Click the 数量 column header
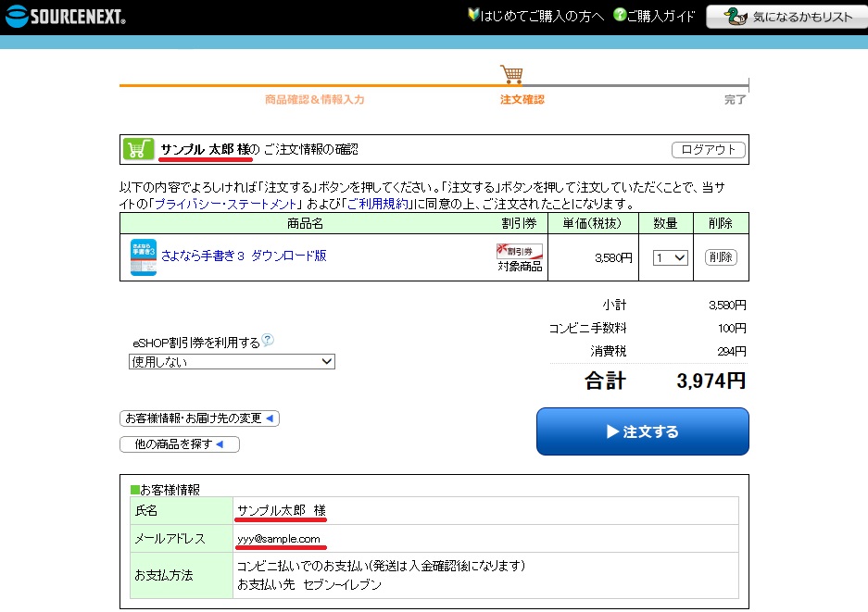 point(665,223)
